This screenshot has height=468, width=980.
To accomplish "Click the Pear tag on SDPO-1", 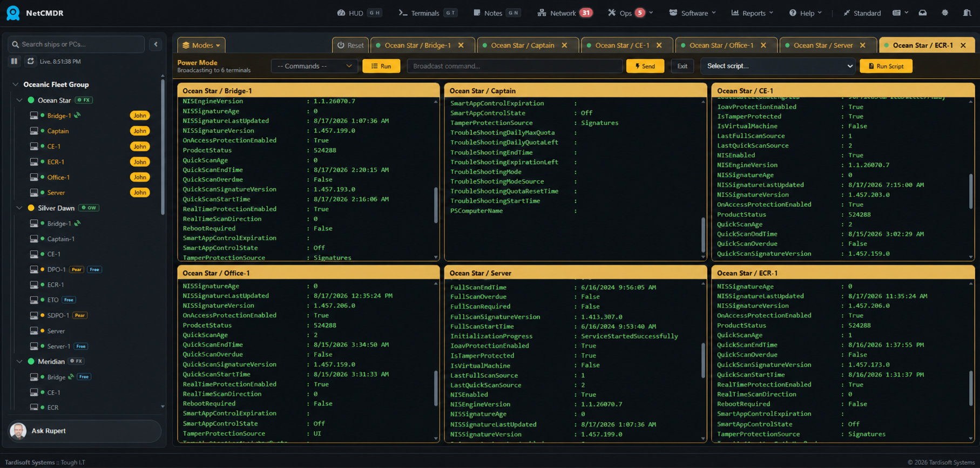I will 80,315.
